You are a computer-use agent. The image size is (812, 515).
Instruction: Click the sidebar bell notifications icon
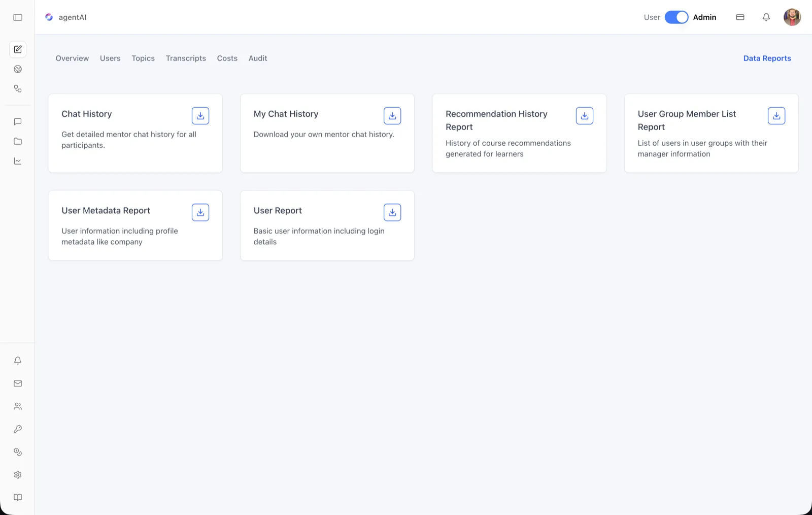18,361
